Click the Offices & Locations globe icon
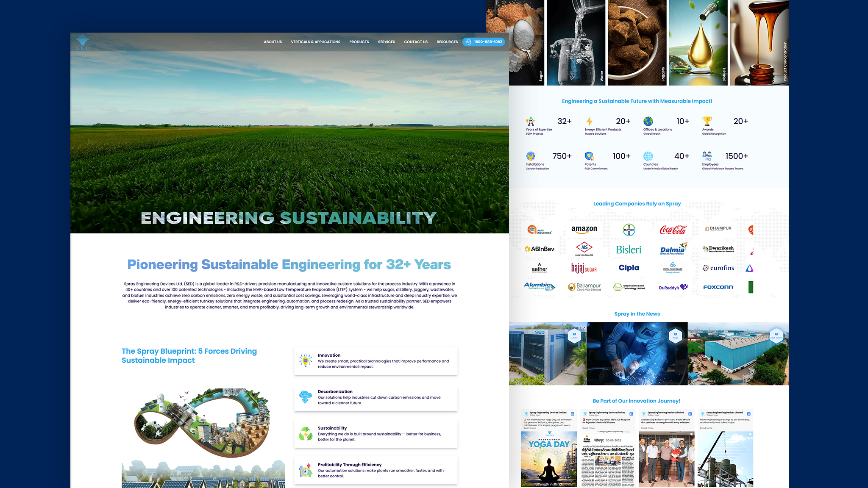 pos(648,122)
